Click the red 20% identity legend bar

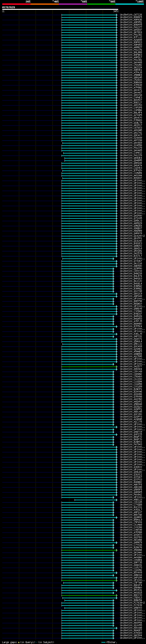(x=16, y=4)
